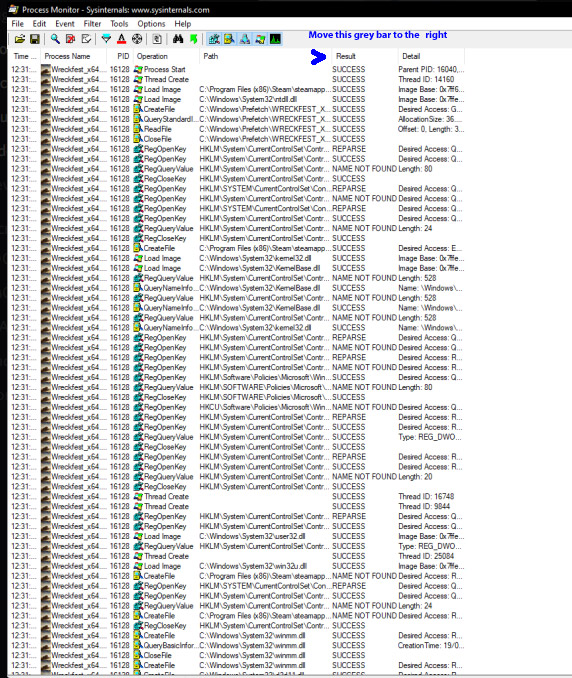Screen dimensions: 572x678
Task: Open the Filter menu
Action: tap(92, 24)
